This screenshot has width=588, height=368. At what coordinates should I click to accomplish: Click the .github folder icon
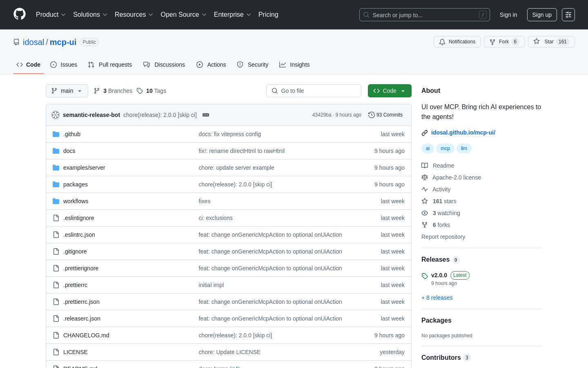[x=56, y=134]
